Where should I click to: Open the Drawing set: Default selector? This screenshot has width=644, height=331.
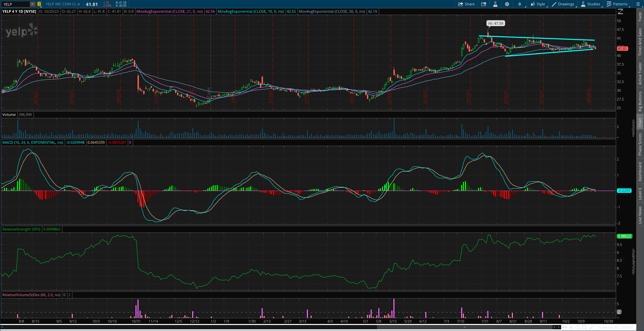point(615,327)
